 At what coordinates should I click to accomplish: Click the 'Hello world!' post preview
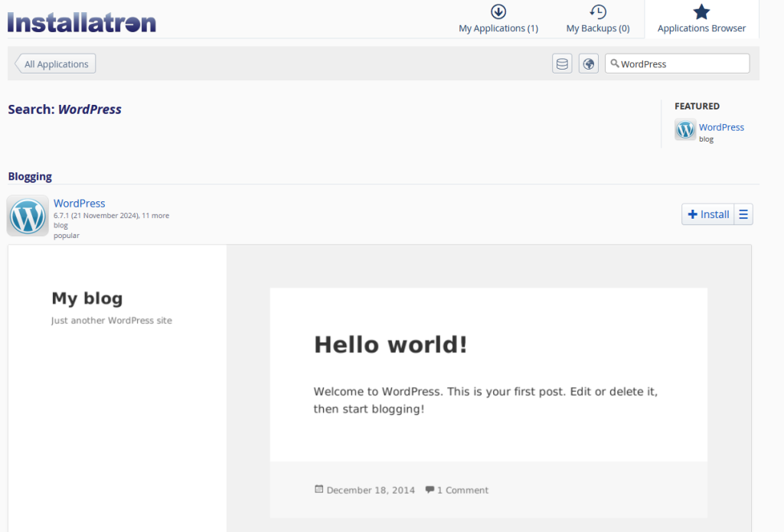pos(390,345)
